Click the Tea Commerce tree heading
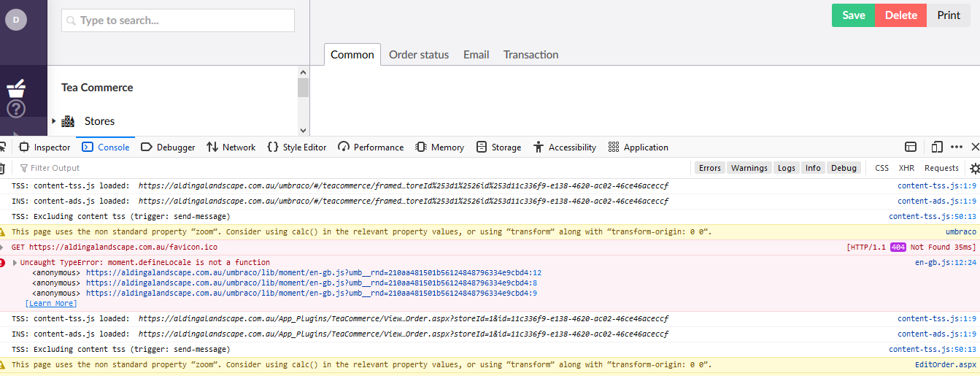Screen dimensions: 980x376 pos(97,88)
